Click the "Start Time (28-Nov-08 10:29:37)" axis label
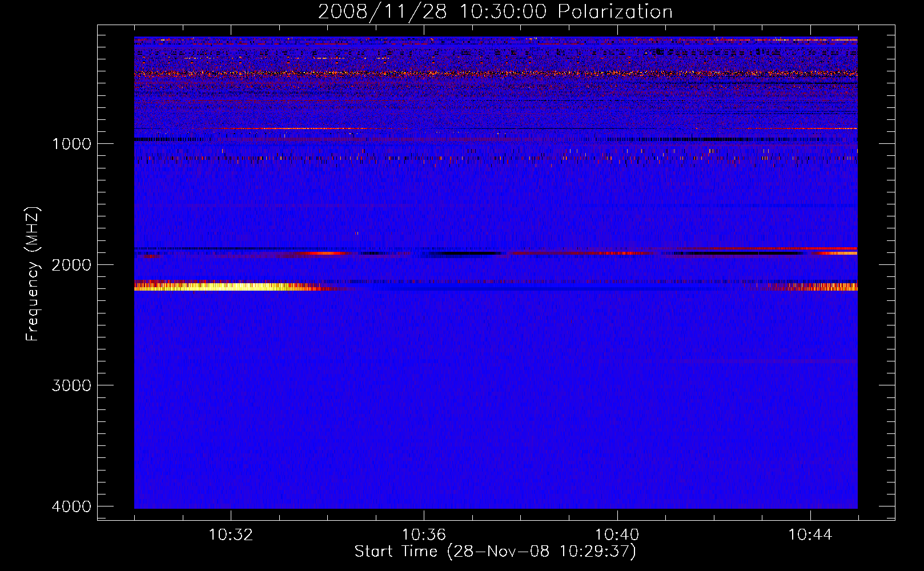924x571 pixels. point(495,552)
